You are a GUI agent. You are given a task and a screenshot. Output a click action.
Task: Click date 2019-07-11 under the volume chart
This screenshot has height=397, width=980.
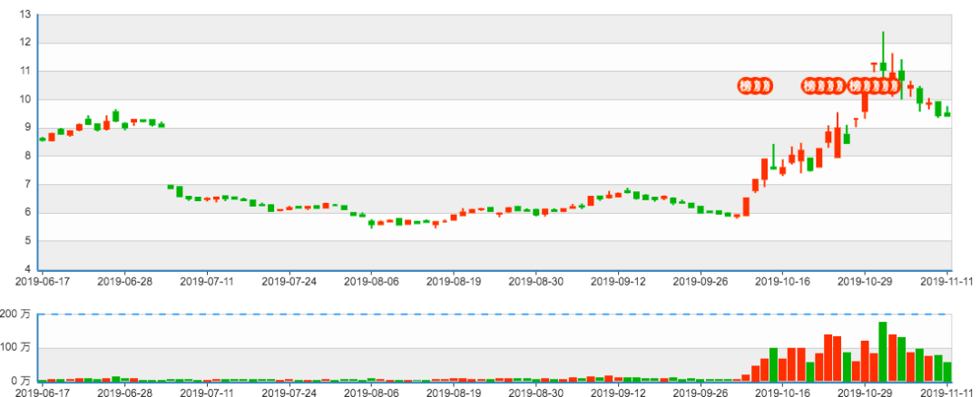tap(207, 392)
